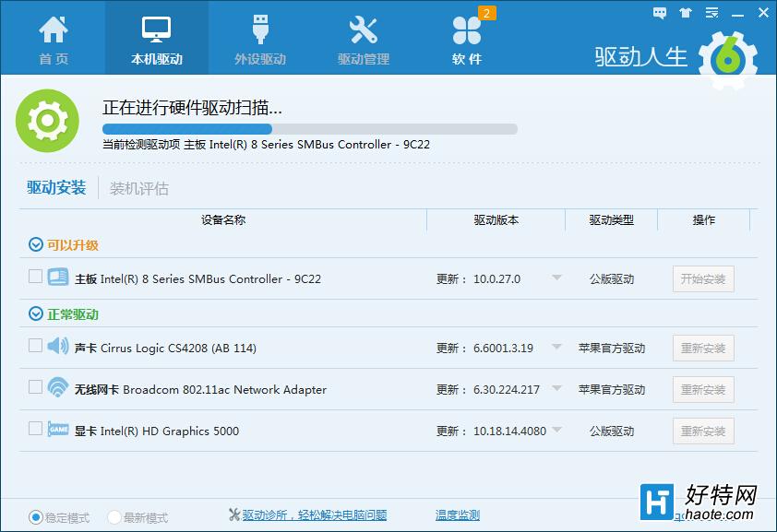Check the Cirrus Logic CS4208 checkbox

[35, 345]
